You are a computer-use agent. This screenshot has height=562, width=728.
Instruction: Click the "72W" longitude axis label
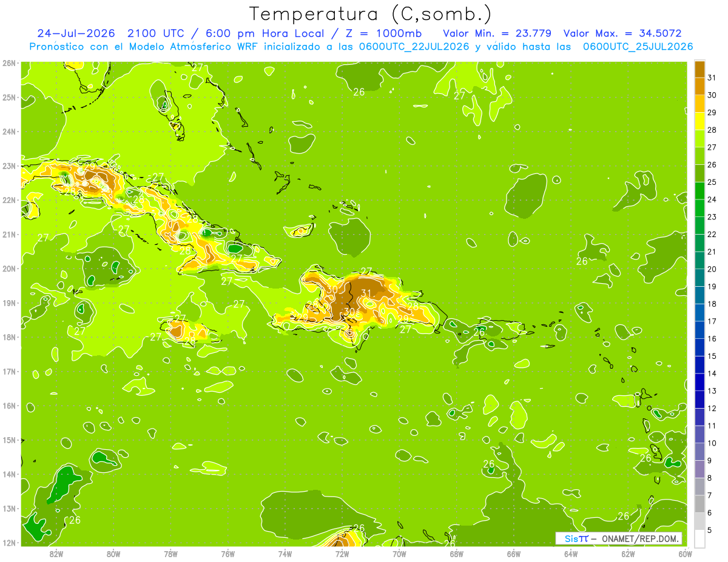point(342,553)
